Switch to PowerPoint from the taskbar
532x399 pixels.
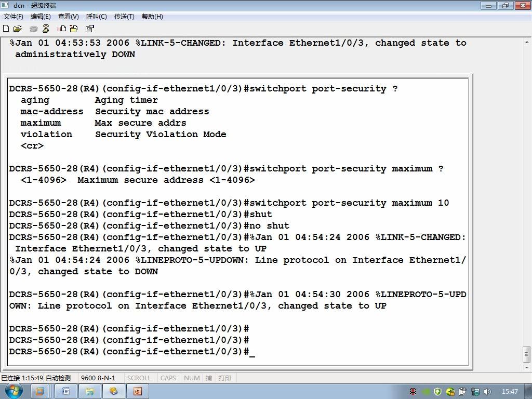(x=137, y=391)
